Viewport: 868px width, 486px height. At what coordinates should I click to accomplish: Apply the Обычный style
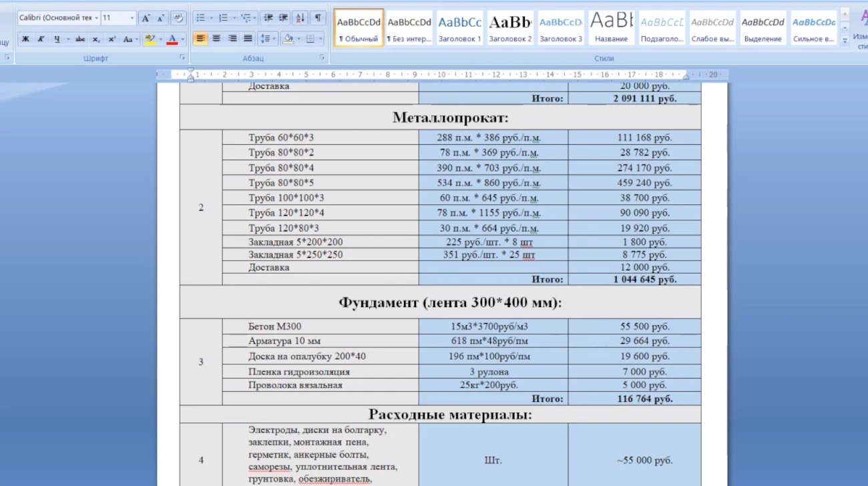(x=359, y=28)
